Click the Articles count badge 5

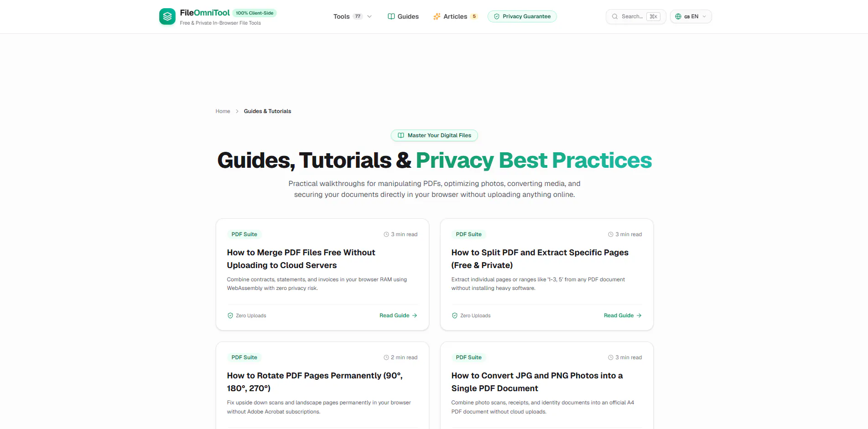click(x=474, y=16)
